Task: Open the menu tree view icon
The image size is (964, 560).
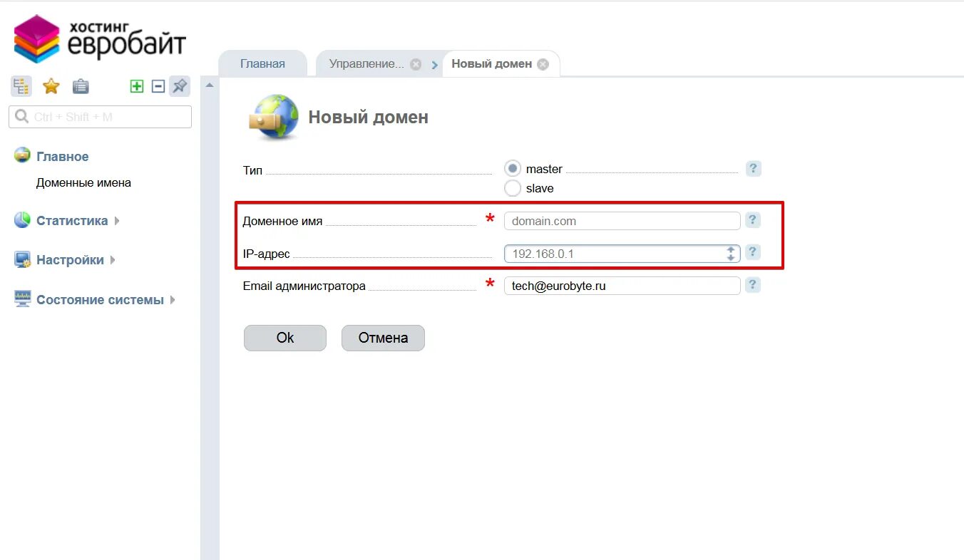Action: point(21,86)
